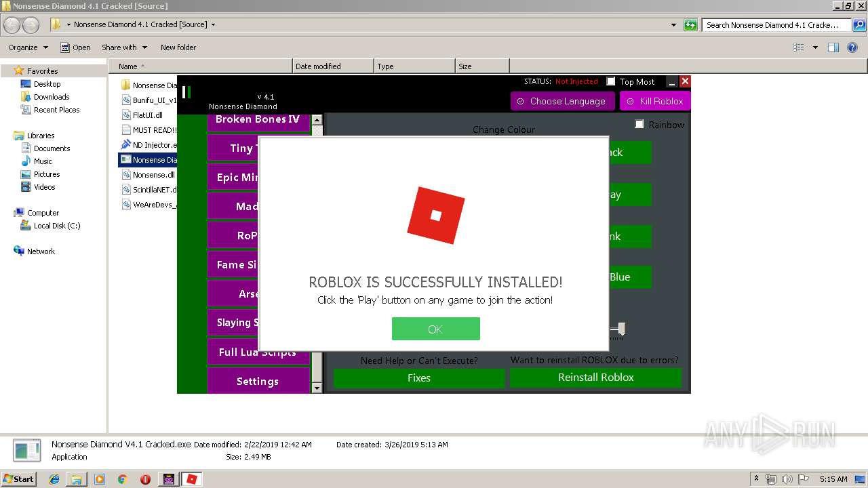Screen dimensions: 868x488
Task: Click the Kill Roblox button
Action: coord(654,101)
